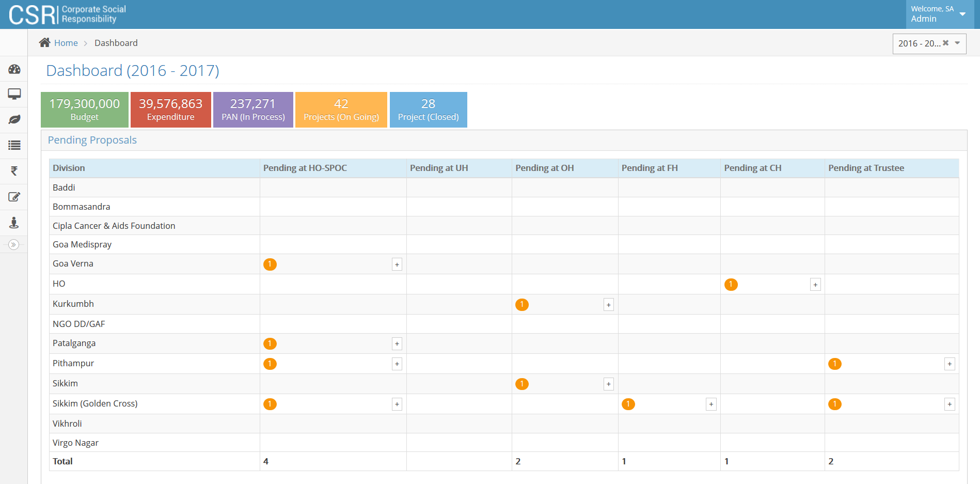
Task: Select the Virgo Nagar division row
Action: coord(504,443)
